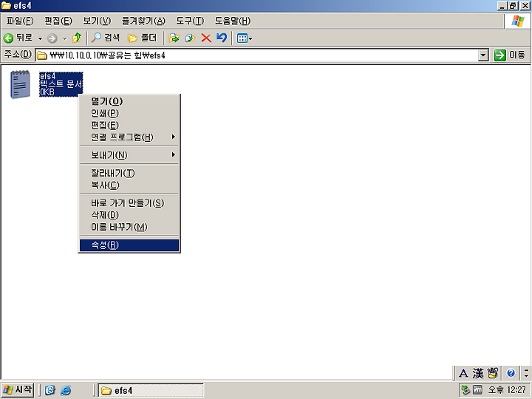The image size is (532, 399).
Task: Open Show Desktop quick launch icon
Action: tap(50, 390)
